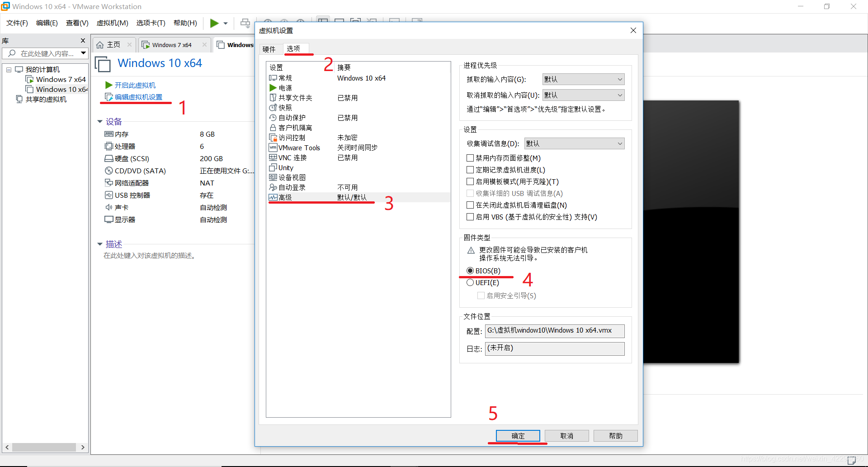Select 访问控制 in settings list
This screenshot has width=868, height=467.
(359, 138)
